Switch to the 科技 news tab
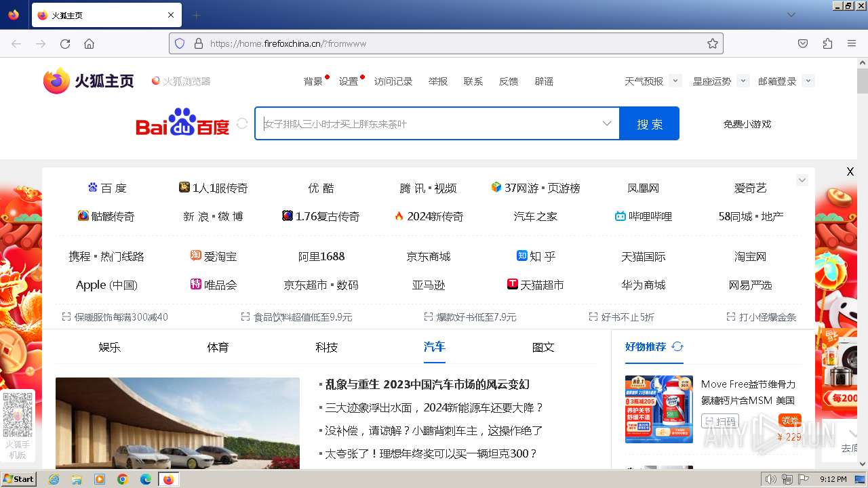Screen dimensions: 868x488 (326, 347)
